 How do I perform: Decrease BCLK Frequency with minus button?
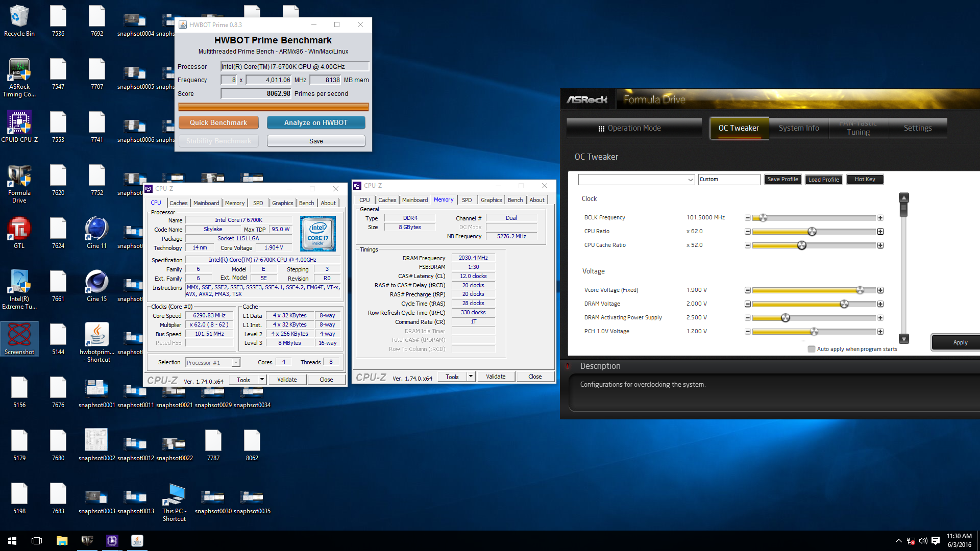point(747,218)
